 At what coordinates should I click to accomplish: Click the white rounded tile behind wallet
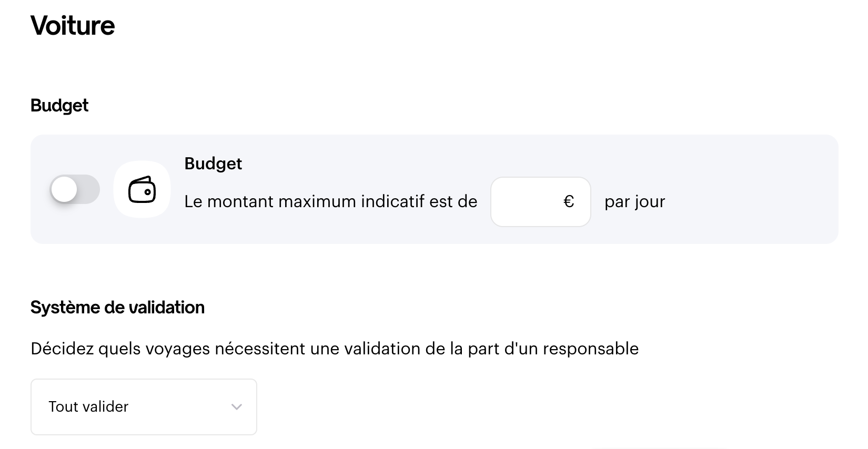142,189
